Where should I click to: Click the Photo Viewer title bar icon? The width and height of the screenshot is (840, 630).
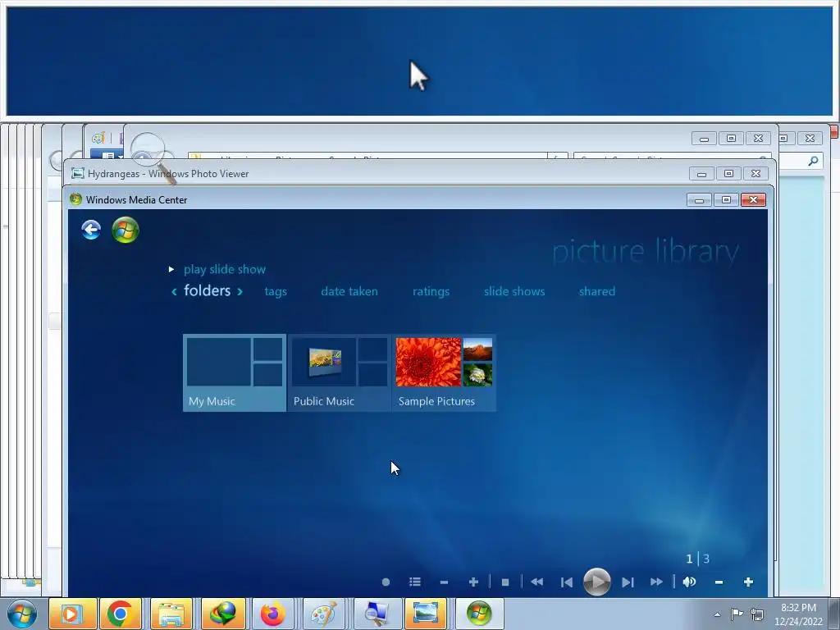click(78, 174)
